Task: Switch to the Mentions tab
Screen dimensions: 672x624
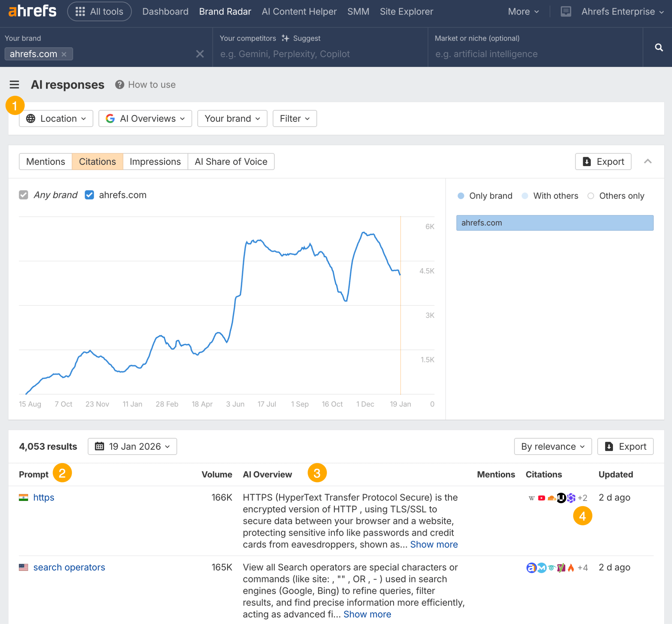Action: pyautogui.click(x=45, y=161)
